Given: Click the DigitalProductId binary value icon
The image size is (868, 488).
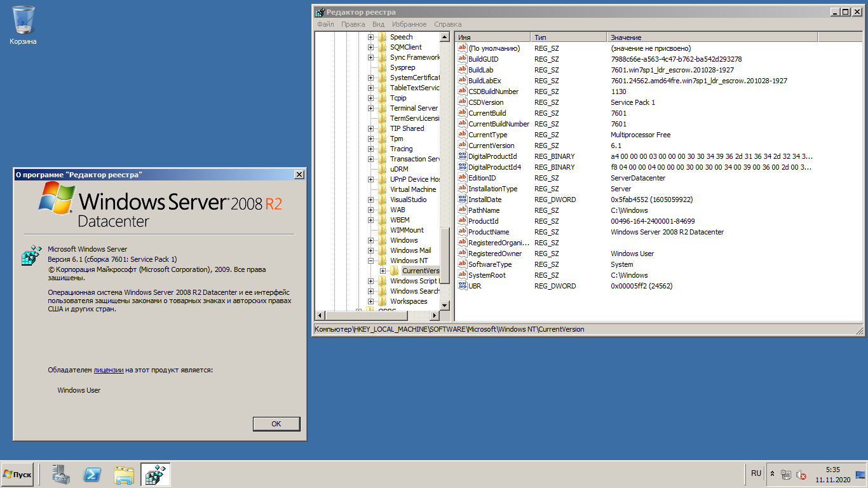Looking at the screenshot, I should click(462, 156).
